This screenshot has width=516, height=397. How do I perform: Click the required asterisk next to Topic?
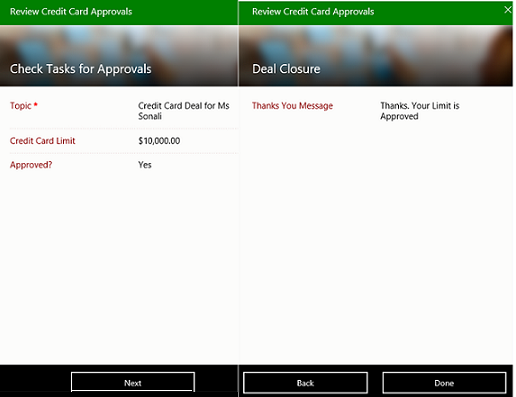(x=35, y=105)
